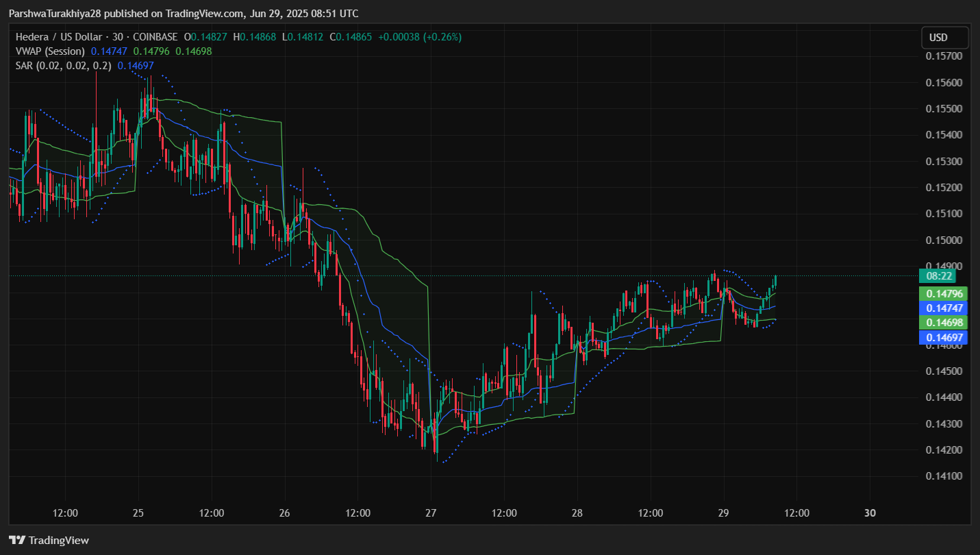Image resolution: width=980 pixels, height=555 pixels.
Task: Click the green 0.14698 price label
Action: 943,323
